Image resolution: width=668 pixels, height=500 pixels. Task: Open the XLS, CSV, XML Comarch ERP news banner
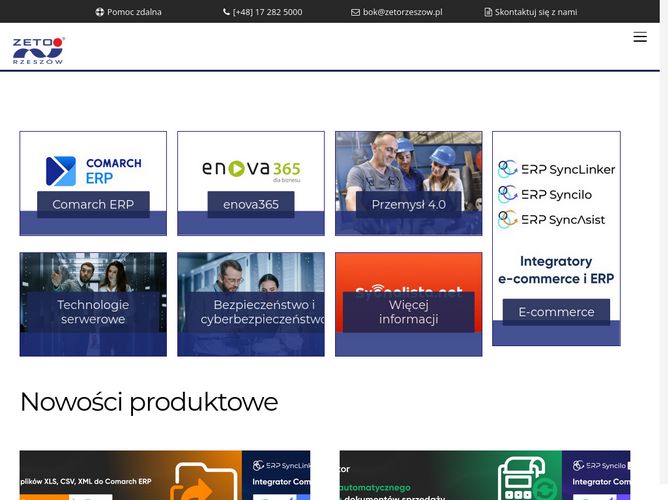click(165, 475)
